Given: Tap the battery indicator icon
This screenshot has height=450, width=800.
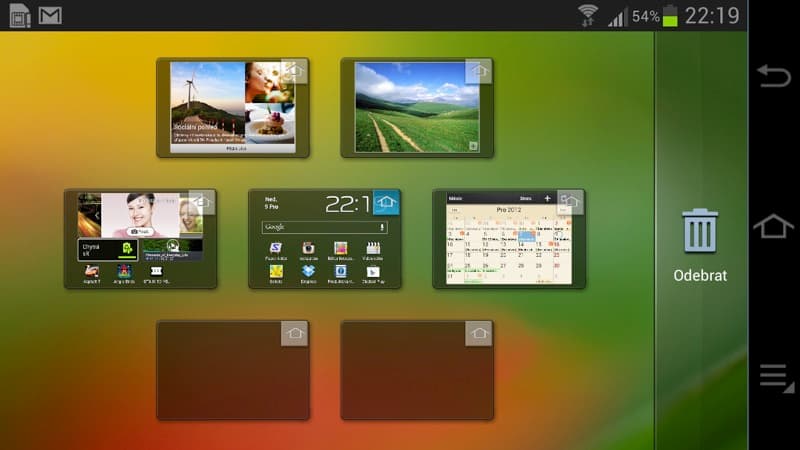Looking at the screenshot, I should (670, 15).
